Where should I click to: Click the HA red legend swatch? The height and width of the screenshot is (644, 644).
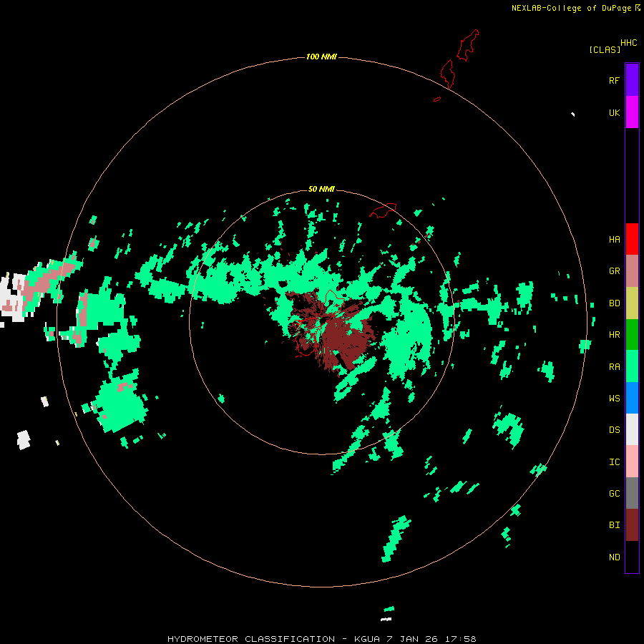(x=632, y=239)
